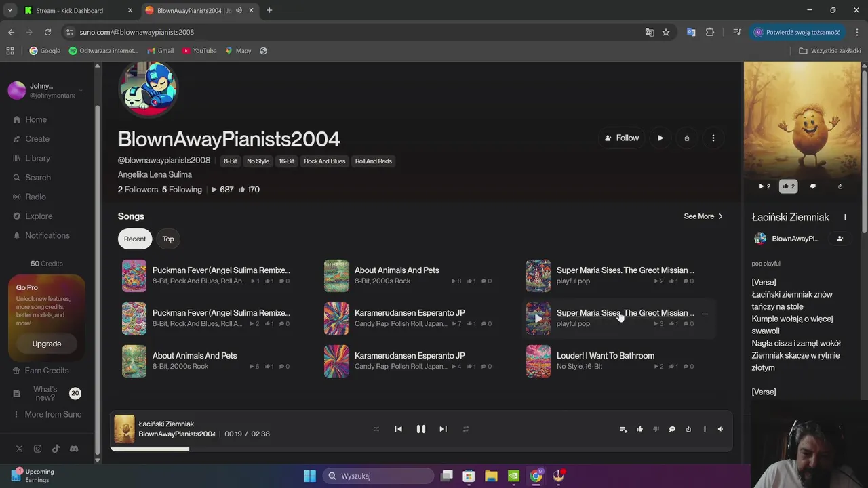Open Earn Credits in sidebar
The width and height of the screenshot is (868, 488).
click(41, 371)
